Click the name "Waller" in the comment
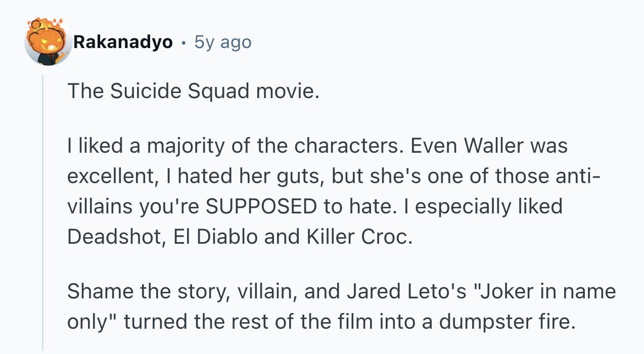The width and height of the screenshot is (644, 354). [x=494, y=146]
